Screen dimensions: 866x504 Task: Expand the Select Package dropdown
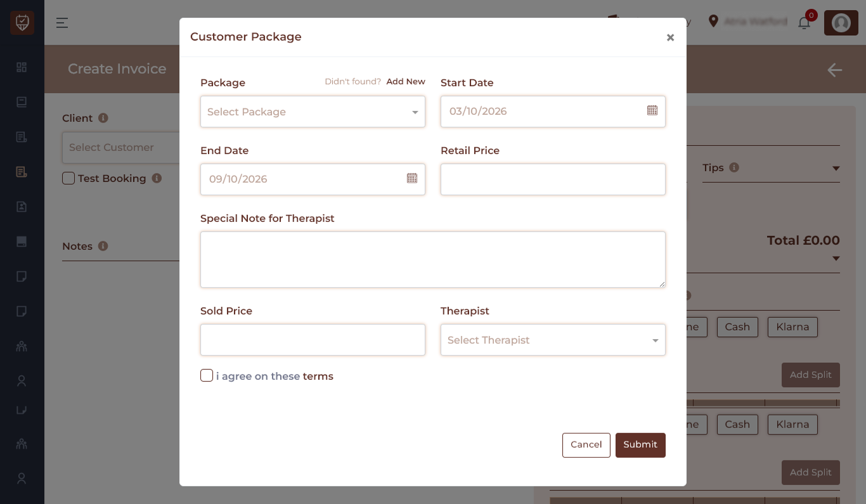coord(313,112)
